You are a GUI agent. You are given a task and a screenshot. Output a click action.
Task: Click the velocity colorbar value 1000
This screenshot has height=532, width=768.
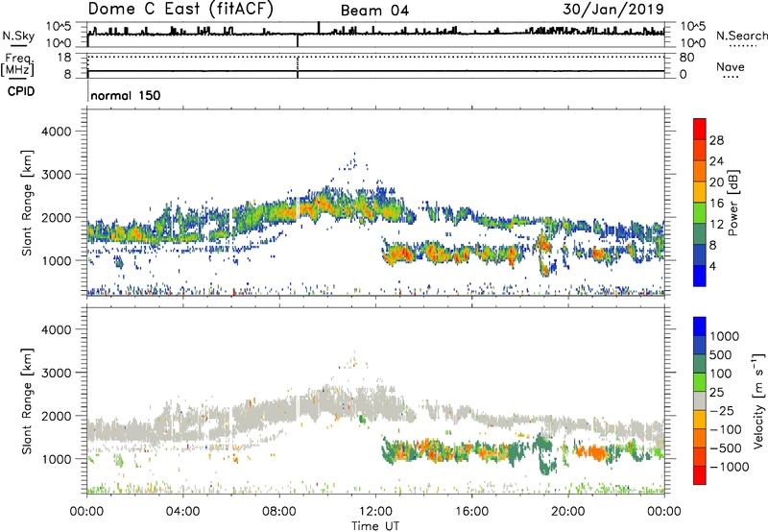tap(724, 336)
